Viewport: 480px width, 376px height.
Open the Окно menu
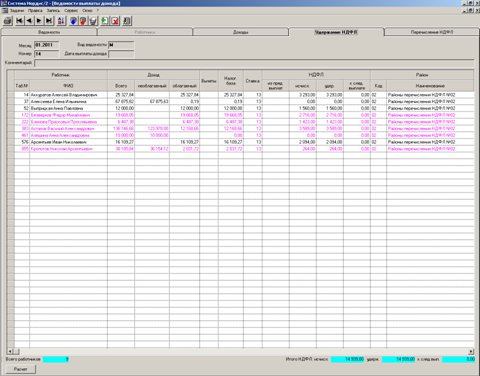(87, 10)
